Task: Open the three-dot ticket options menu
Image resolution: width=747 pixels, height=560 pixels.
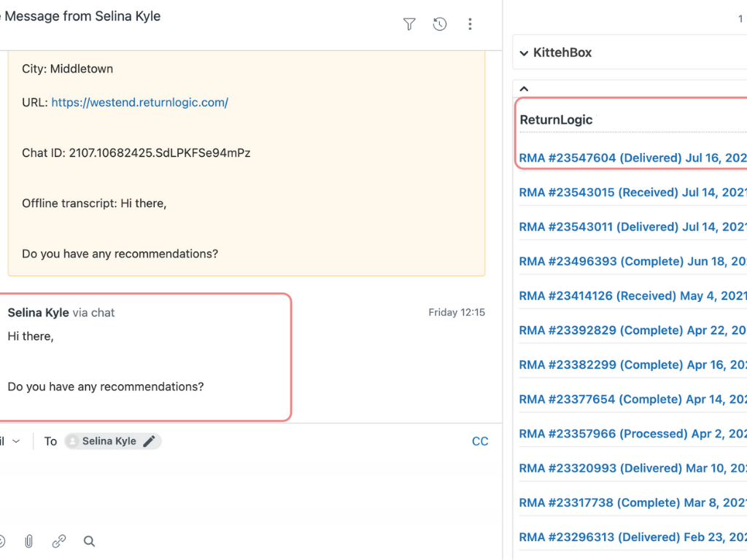Action: pyautogui.click(x=470, y=24)
